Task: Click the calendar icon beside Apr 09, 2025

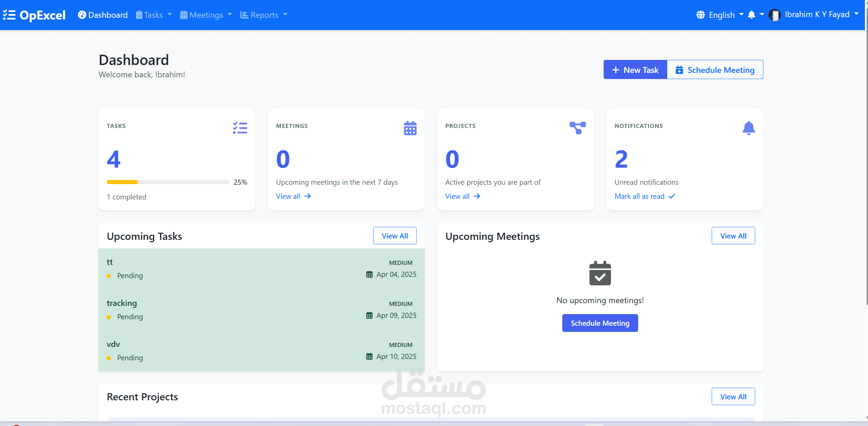Action: 369,315
